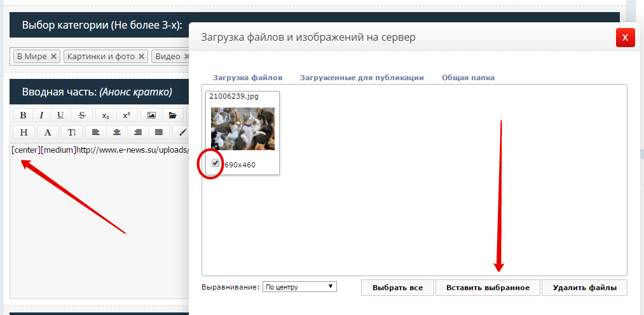This screenshot has width=644, height=315.
Task: Click the insert image icon
Action: coord(151,115)
